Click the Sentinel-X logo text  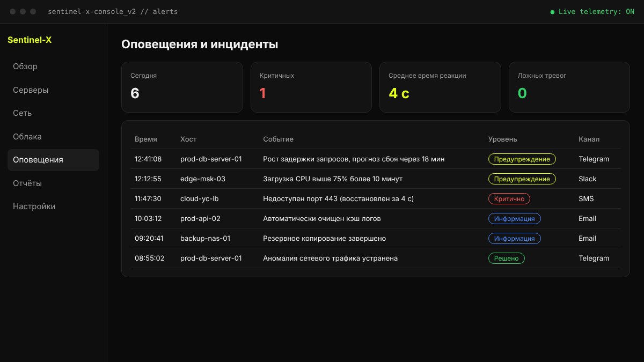point(30,40)
